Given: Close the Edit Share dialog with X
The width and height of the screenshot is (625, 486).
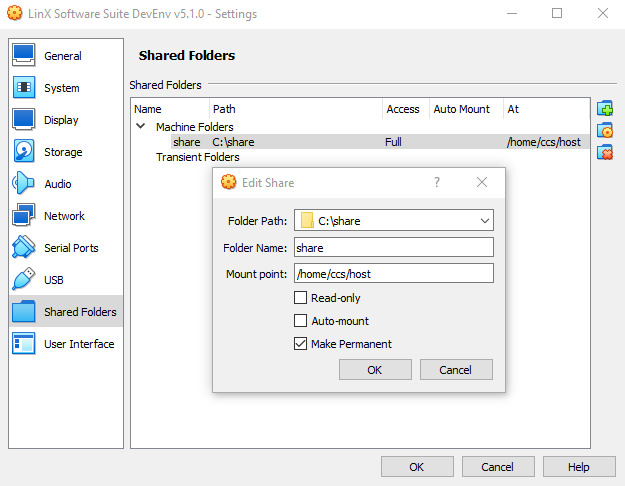Looking at the screenshot, I should (x=482, y=182).
